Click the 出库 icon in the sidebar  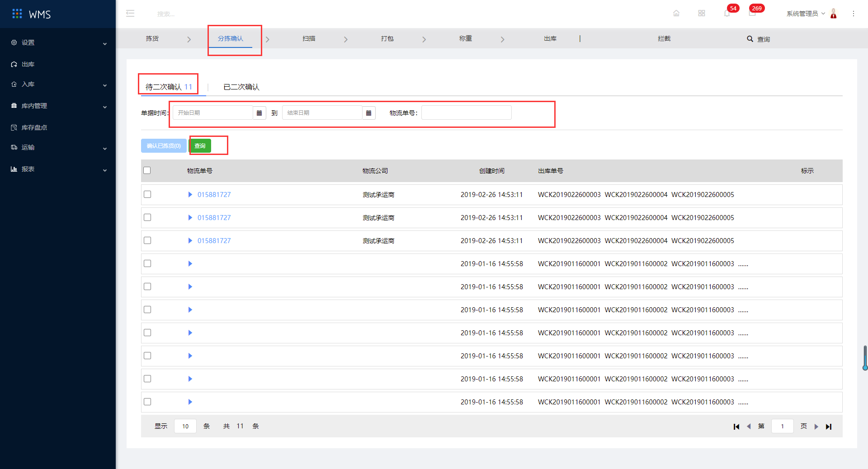pyautogui.click(x=14, y=64)
